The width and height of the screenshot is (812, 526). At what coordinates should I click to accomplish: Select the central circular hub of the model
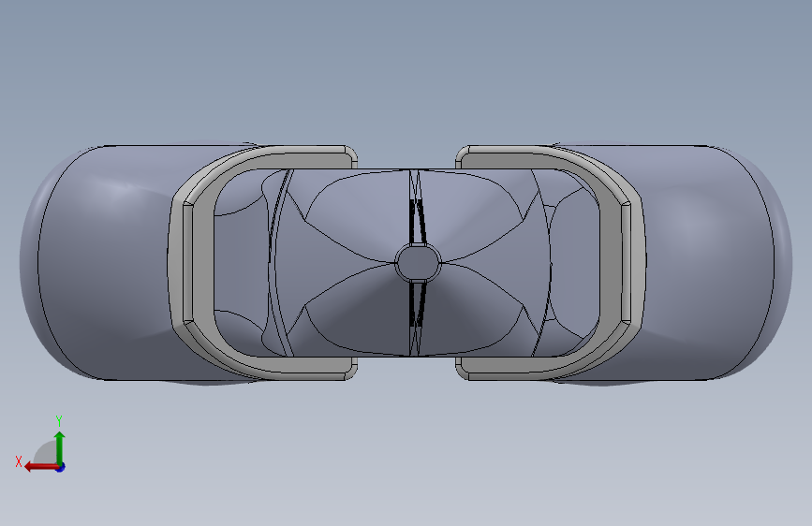(418, 262)
